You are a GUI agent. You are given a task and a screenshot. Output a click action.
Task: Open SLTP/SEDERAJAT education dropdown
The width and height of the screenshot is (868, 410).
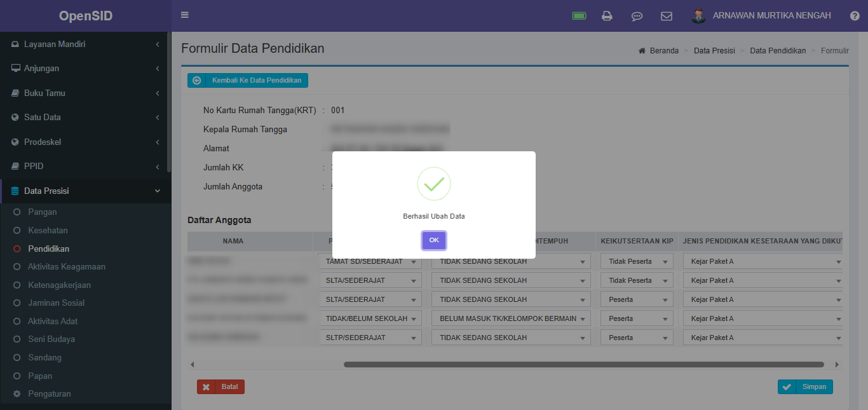(x=370, y=338)
